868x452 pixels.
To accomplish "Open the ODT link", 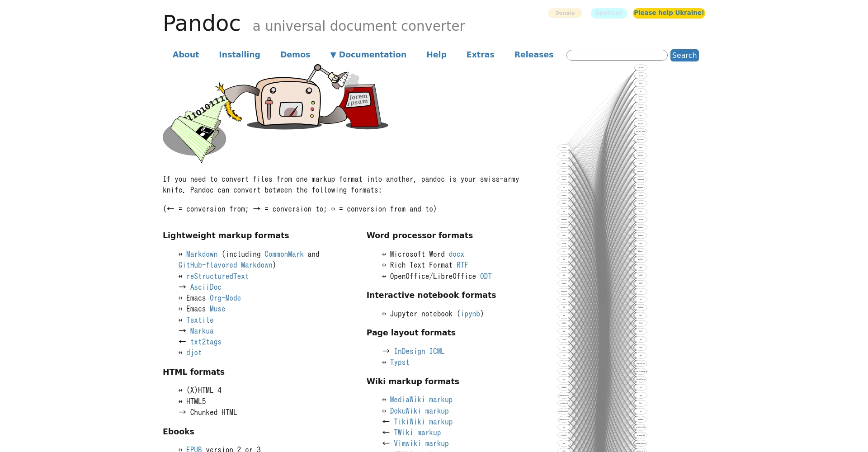I will click(486, 276).
